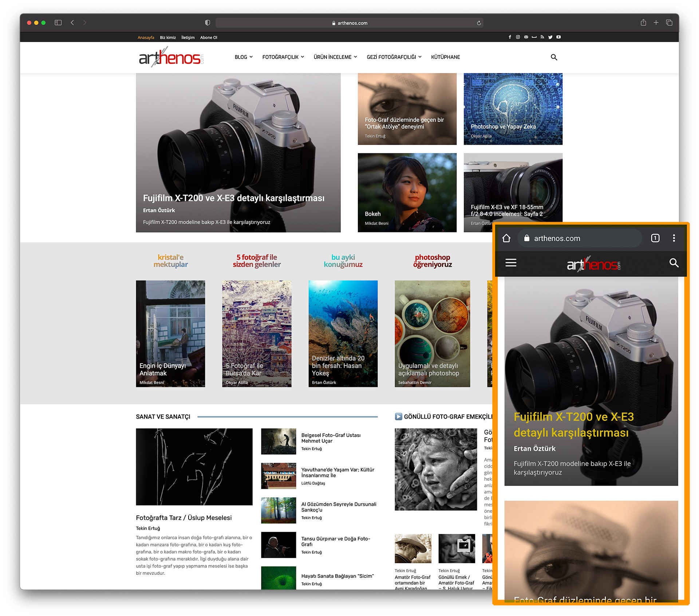Open the kristal'e mektuplar section heading
699x616 pixels.
click(x=171, y=261)
